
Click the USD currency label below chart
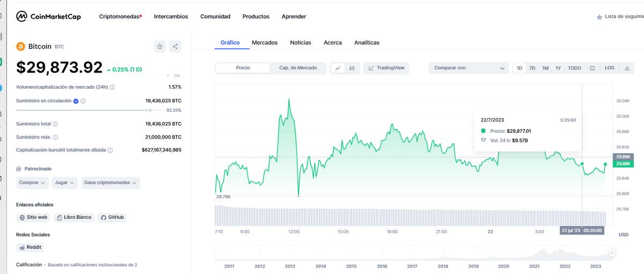pyautogui.click(x=624, y=235)
